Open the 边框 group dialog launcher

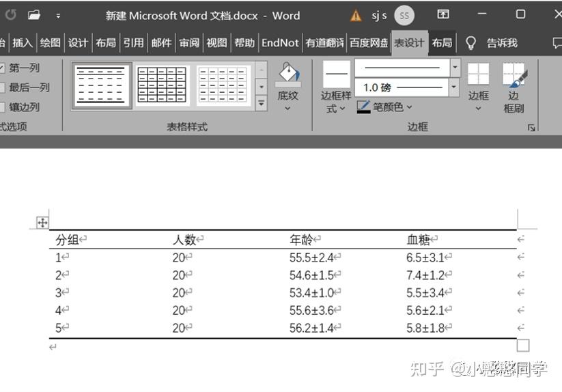(x=531, y=128)
